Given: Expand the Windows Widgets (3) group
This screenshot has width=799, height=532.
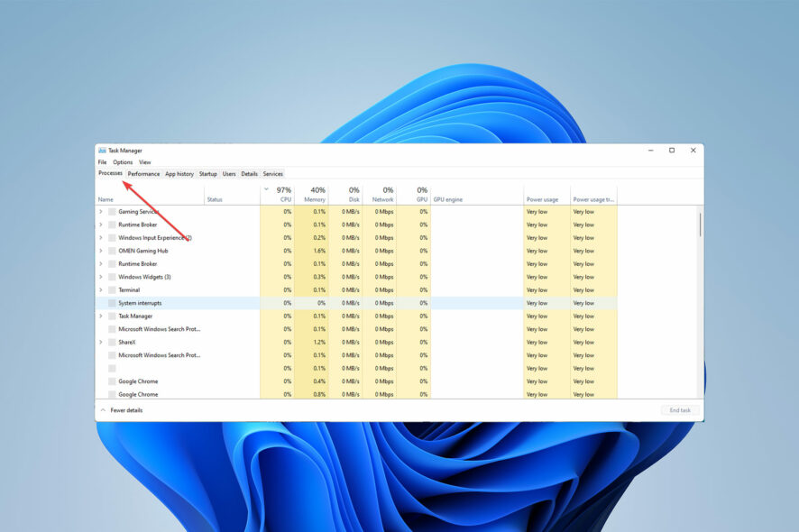Looking at the screenshot, I should (x=101, y=277).
